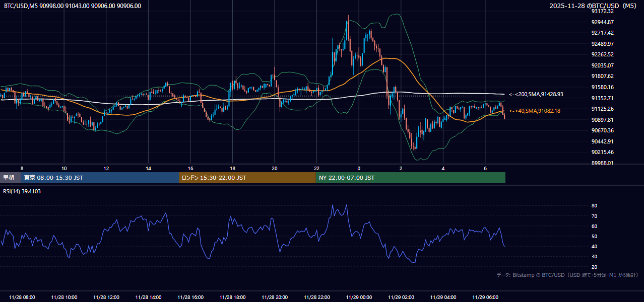Click the 11/29 04:00 time label

[x=443, y=297]
